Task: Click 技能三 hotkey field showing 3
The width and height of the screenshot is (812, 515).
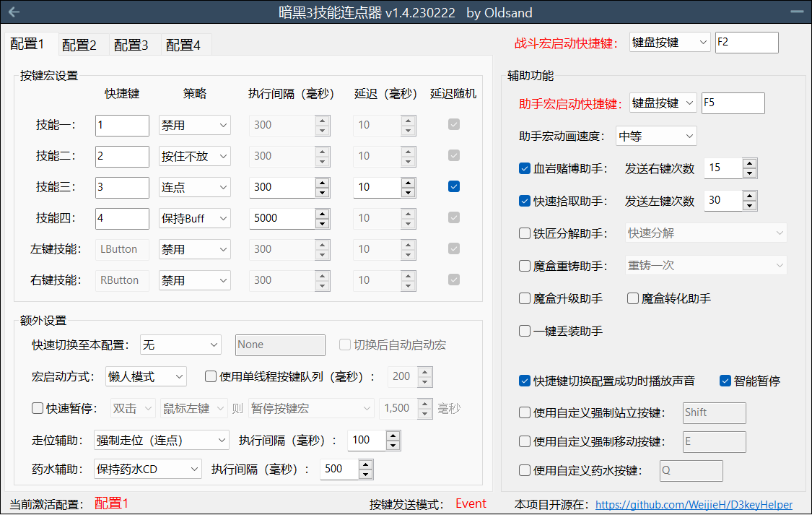Action: pos(122,188)
